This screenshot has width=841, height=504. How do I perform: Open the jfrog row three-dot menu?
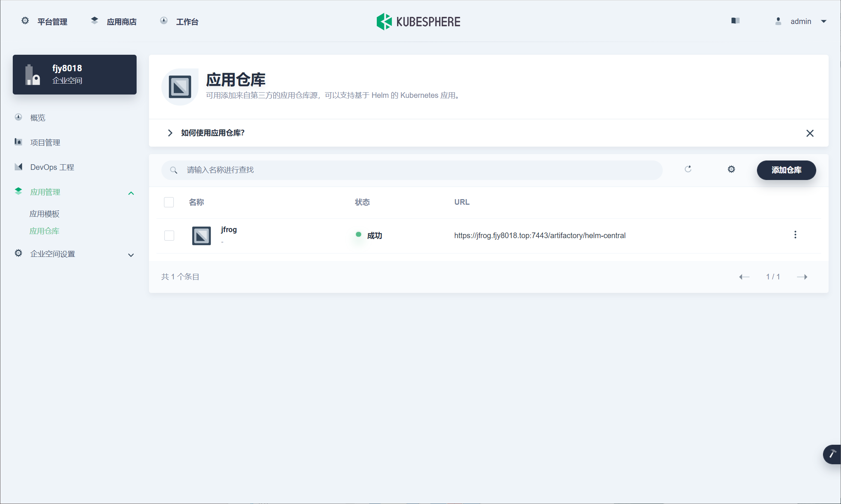tap(795, 235)
